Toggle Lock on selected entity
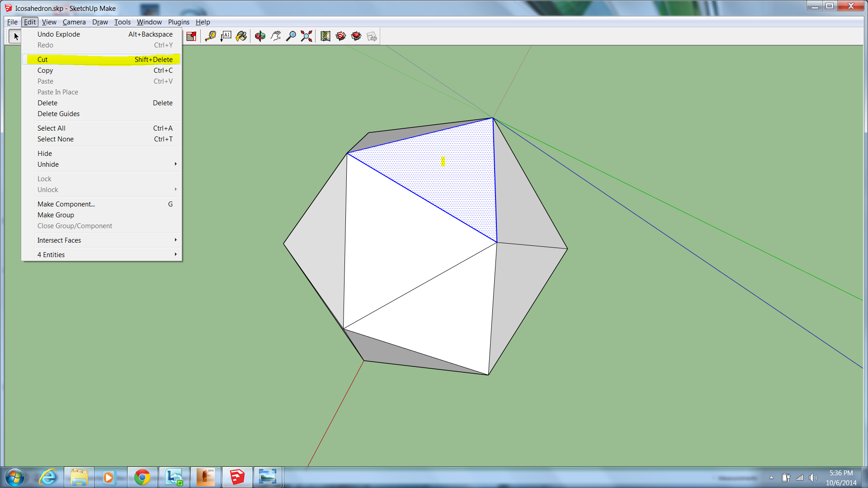 [x=44, y=179]
